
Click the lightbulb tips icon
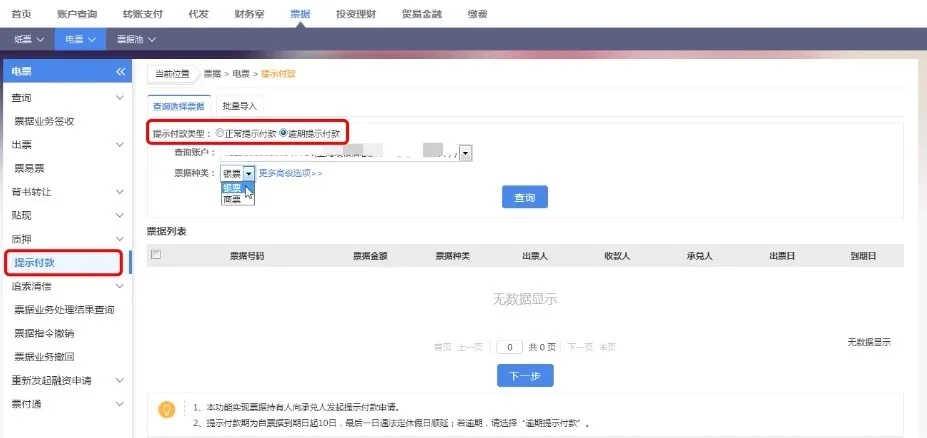click(167, 409)
